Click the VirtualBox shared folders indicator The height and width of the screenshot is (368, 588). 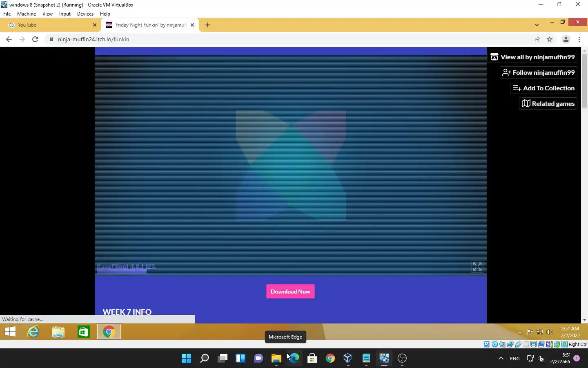point(526,344)
